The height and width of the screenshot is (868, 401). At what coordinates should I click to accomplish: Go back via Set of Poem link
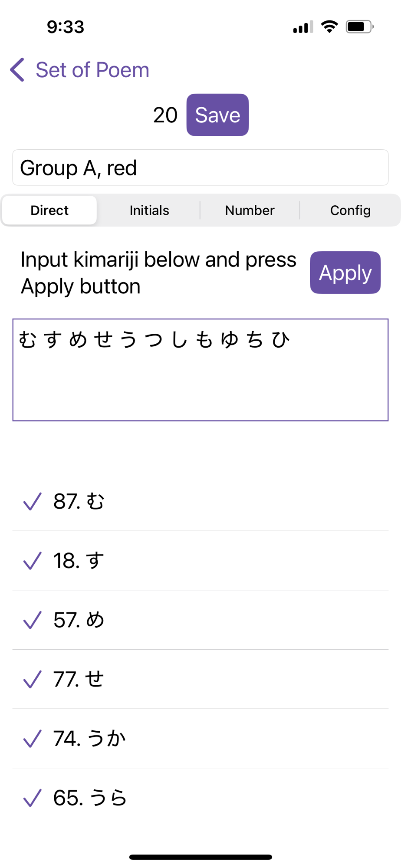[x=92, y=70]
